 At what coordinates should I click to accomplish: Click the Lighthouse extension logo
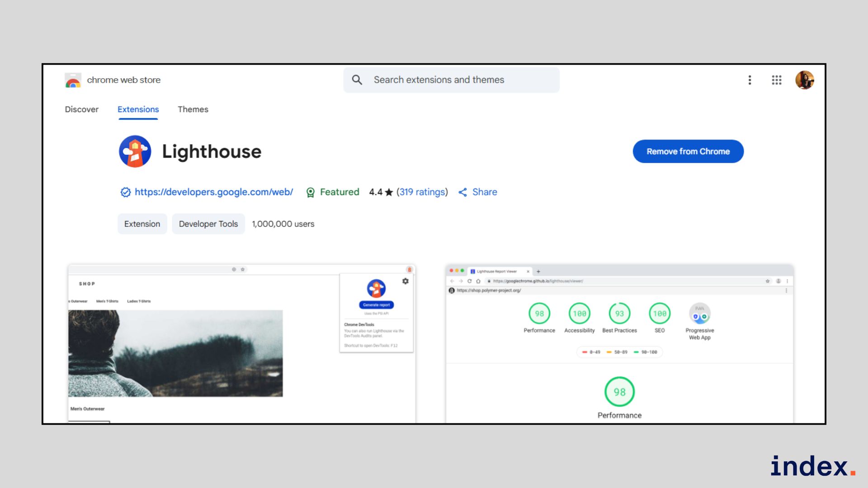tap(135, 151)
